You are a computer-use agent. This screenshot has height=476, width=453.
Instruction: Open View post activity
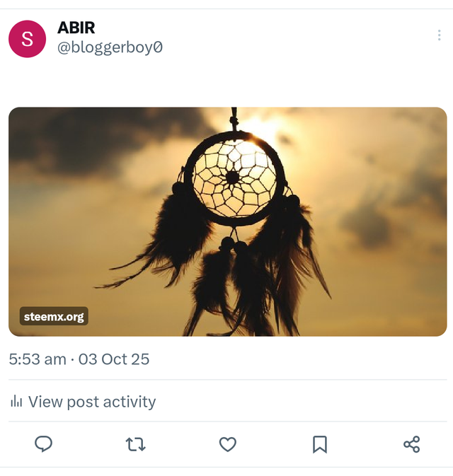(91, 402)
